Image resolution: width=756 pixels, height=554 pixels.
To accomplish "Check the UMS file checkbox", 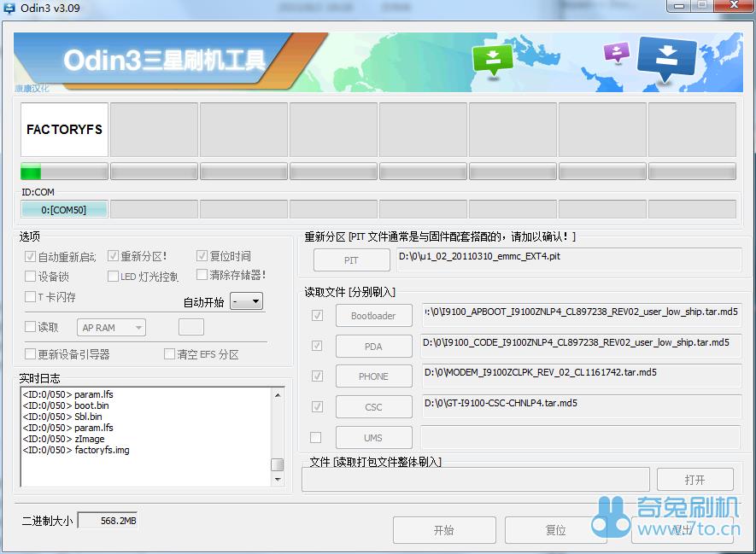I will 316,438.
